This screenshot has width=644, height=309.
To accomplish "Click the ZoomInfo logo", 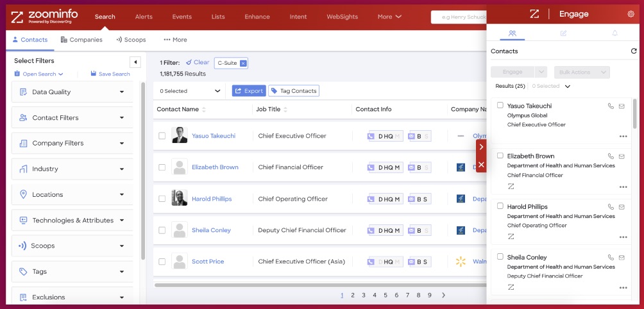I will point(44,17).
